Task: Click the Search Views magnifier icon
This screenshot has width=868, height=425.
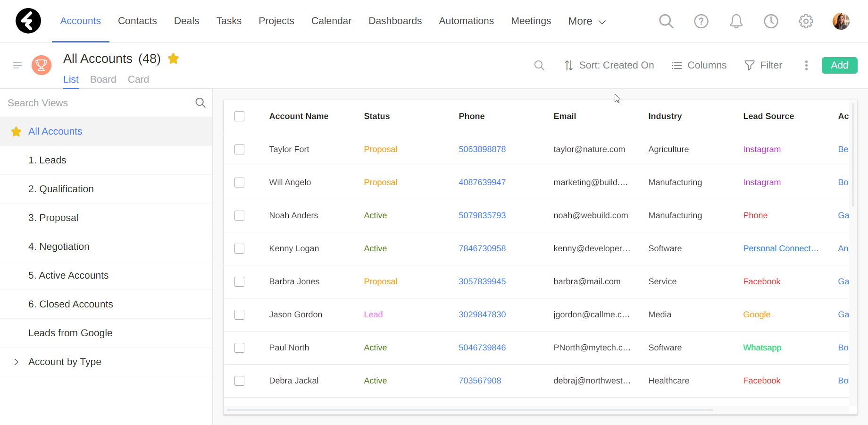Action: pos(200,102)
